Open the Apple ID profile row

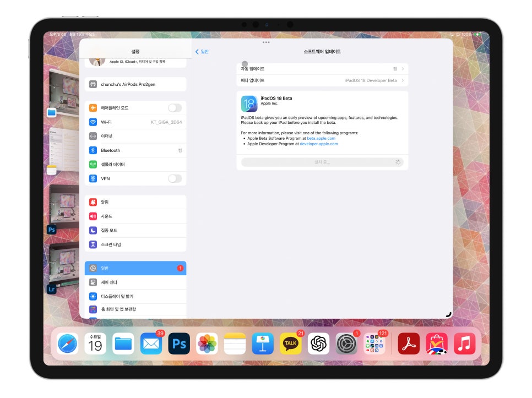click(x=135, y=62)
